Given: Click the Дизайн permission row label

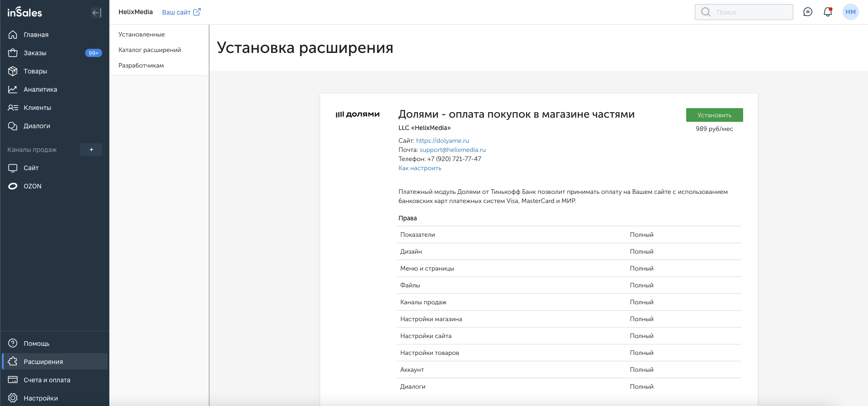Looking at the screenshot, I should [411, 251].
